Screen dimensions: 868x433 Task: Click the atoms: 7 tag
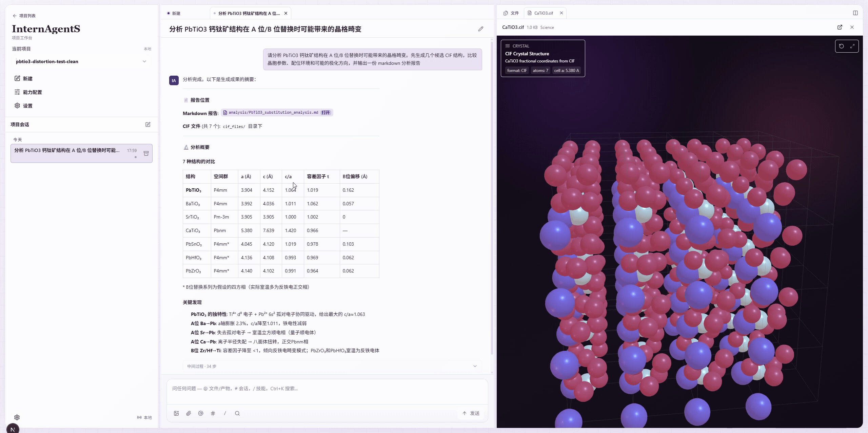coord(540,71)
